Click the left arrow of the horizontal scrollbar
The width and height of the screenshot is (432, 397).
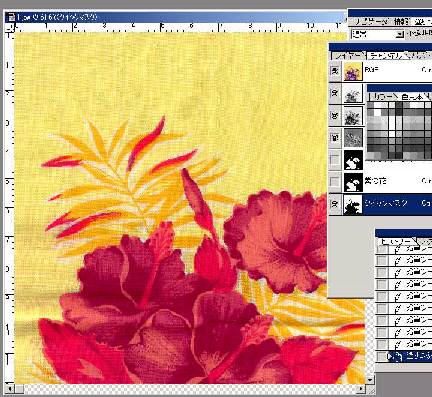[x=10, y=389]
